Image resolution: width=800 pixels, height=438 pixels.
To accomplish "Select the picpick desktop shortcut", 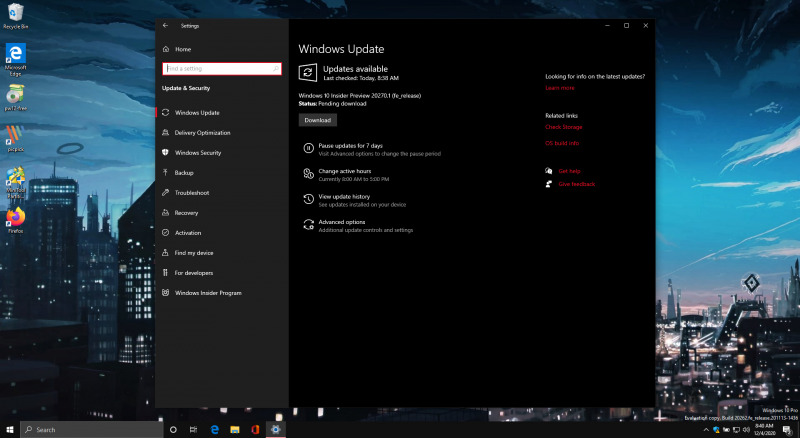I will (15, 139).
